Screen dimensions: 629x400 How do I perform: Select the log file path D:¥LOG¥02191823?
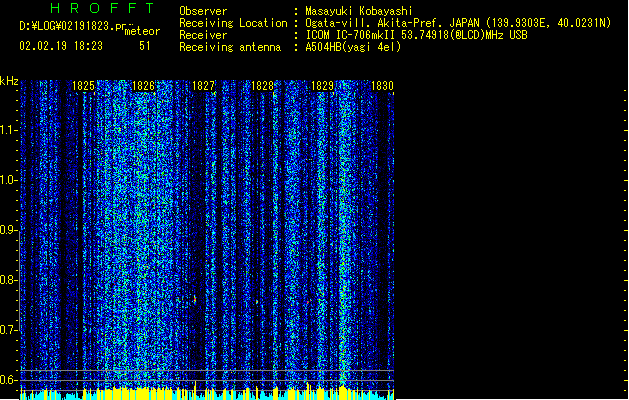[x=76, y=26]
